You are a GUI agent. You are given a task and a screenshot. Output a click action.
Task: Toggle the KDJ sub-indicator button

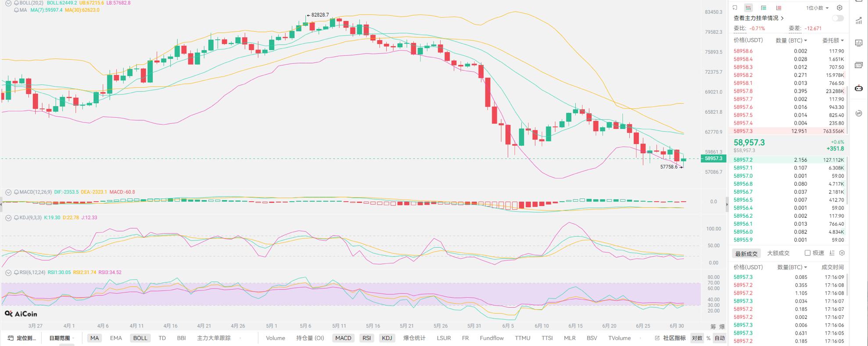(x=387, y=338)
